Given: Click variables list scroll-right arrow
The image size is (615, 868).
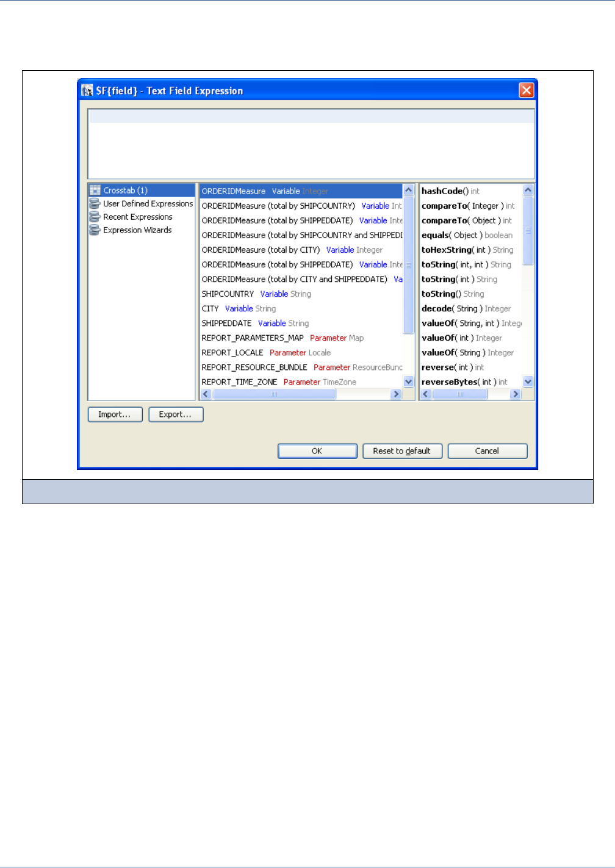Looking at the screenshot, I should pyautogui.click(x=396, y=394).
